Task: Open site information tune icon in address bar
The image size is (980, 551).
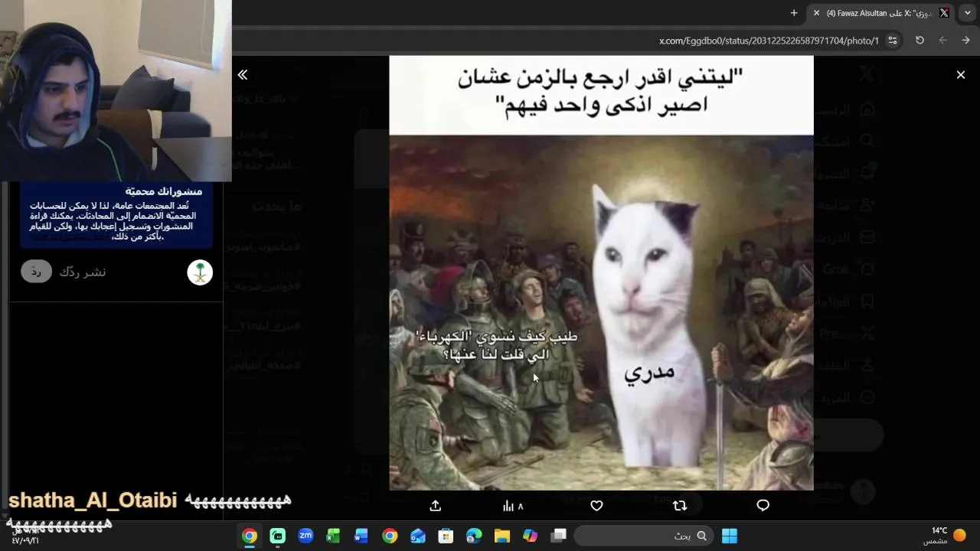Action: 893,41
